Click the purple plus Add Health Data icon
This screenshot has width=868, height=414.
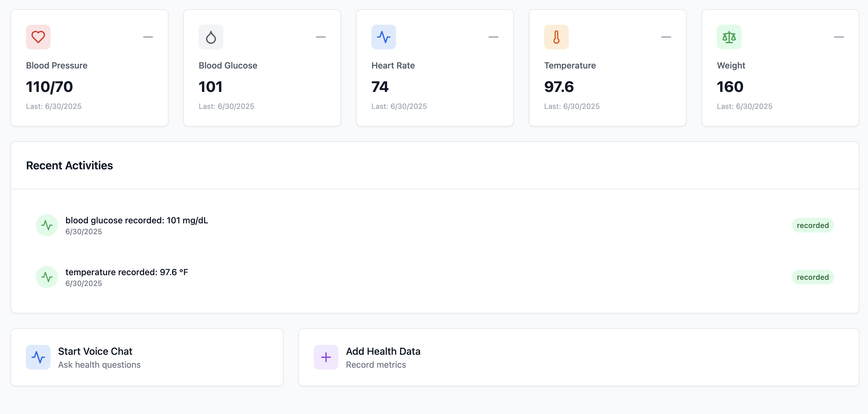coord(326,357)
